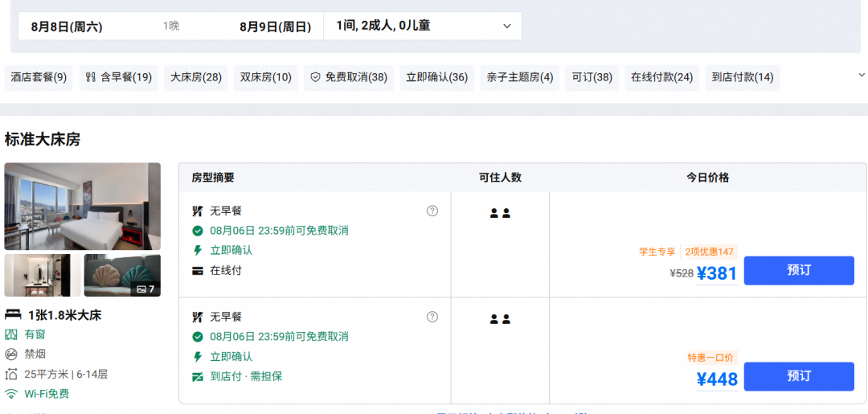Screen dimensions: 868x414
Task: Click the credit card icon beside 在线付
Action: pyautogui.click(x=197, y=271)
